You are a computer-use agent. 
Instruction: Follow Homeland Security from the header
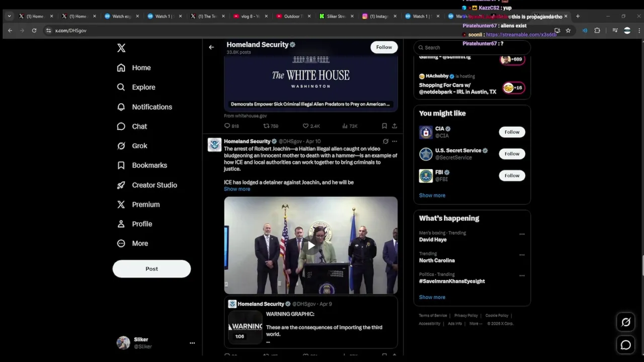pos(384,47)
